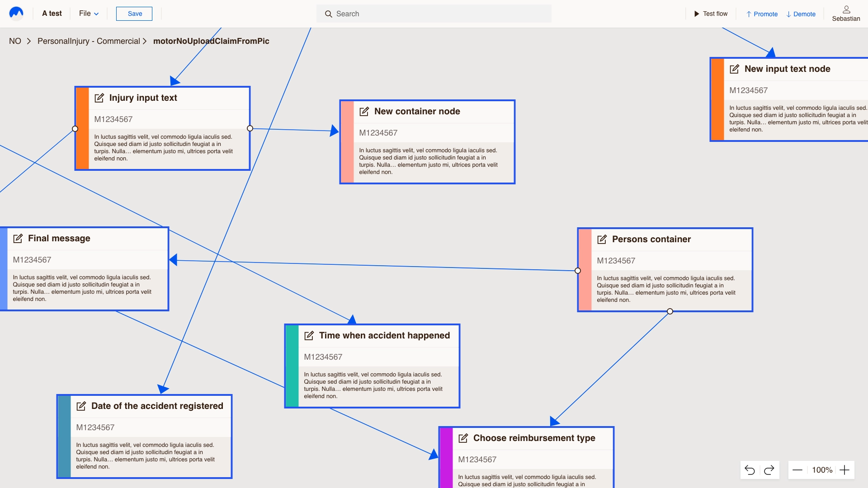Click Persons container bottom connector

pos(670,311)
